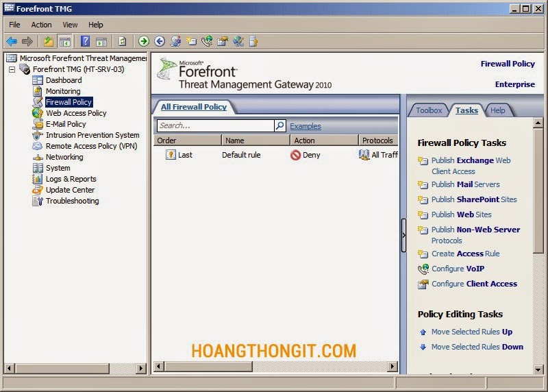The image size is (548, 392).
Task: Click the blue Back arrow in toolbar
Action: [x=12, y=41]
